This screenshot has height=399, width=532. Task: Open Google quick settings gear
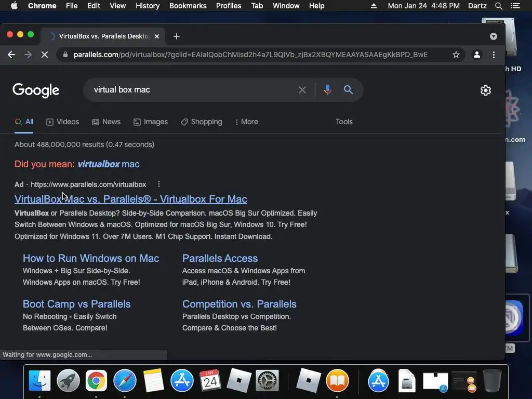486,90
